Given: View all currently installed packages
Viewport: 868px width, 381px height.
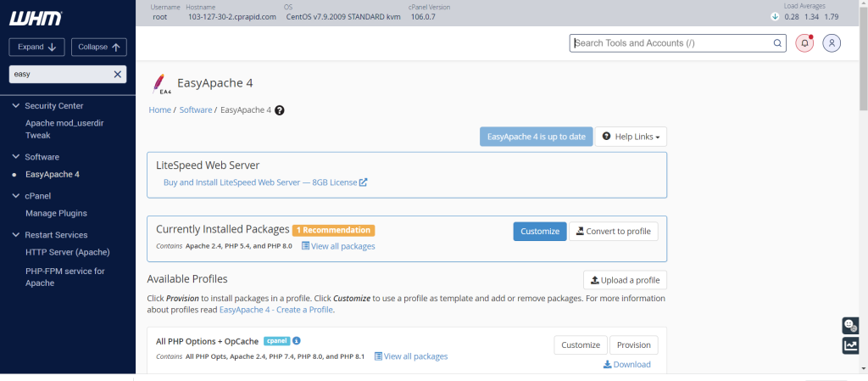Looking at the screenshot, I should click(338, 246).
